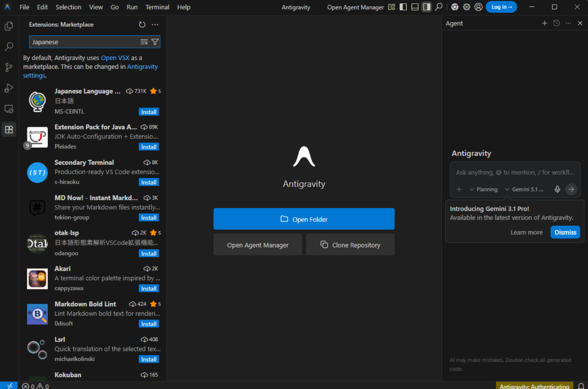
Task: Open remote window indicator in status bar
Action: click(9, 386)
